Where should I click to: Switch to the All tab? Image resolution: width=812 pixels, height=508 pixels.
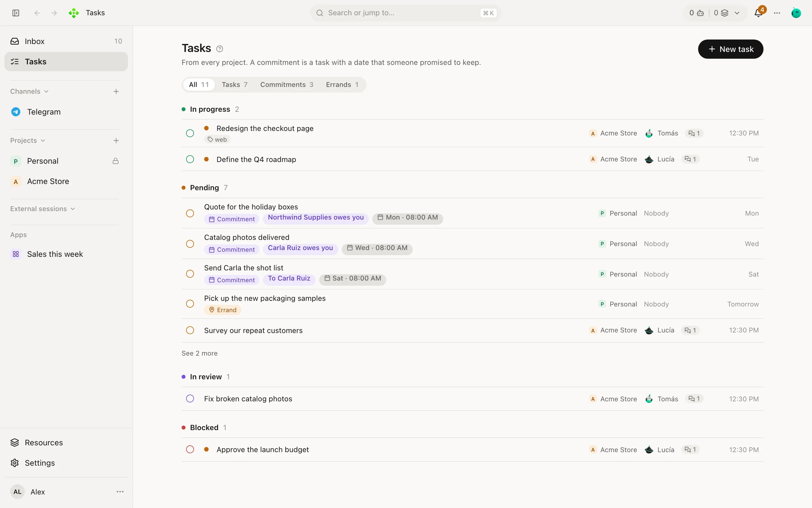[199, 85]
